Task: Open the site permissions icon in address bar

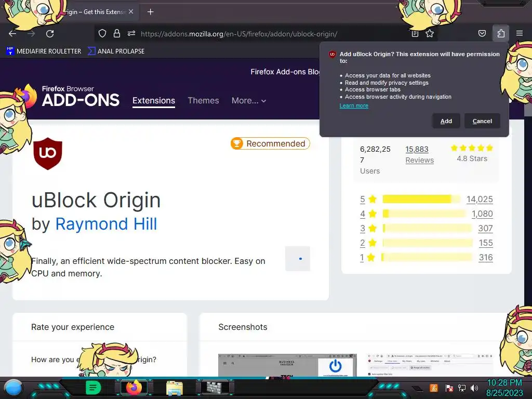Action: [x=131, y=34]
